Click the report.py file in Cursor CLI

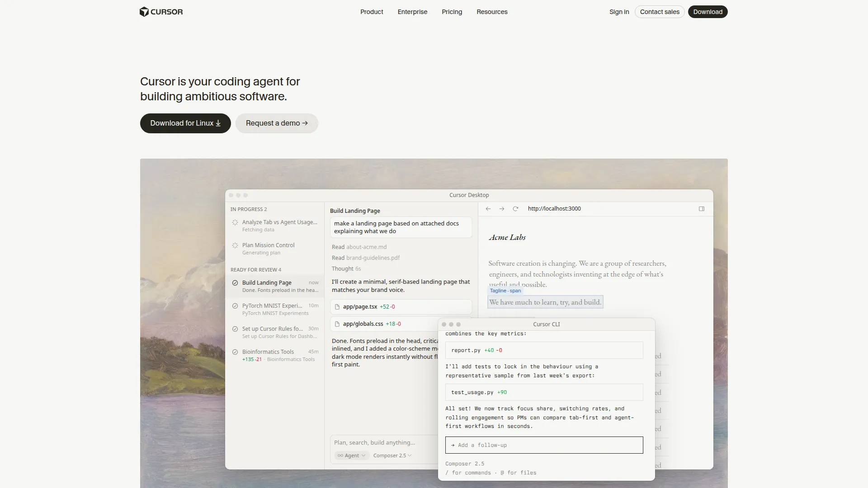tap(544, 350)
